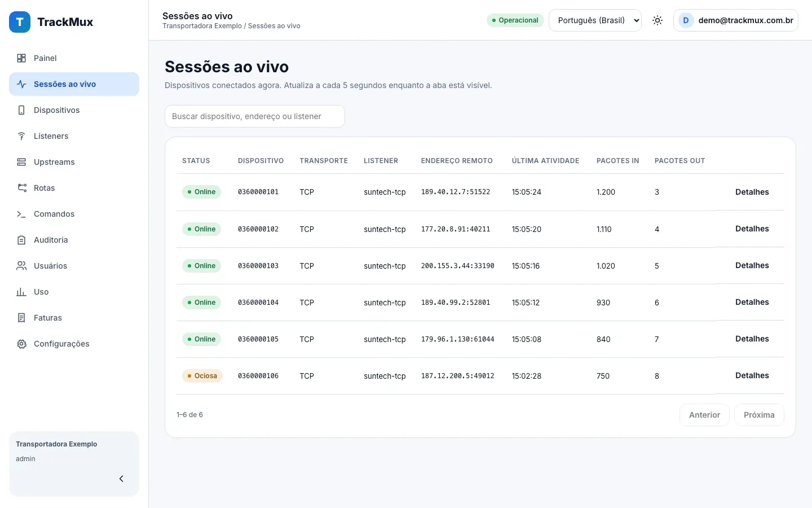Open the demo@trackmux.com.br account menu
The image size is (812, 508).
[x=735, y=20]
